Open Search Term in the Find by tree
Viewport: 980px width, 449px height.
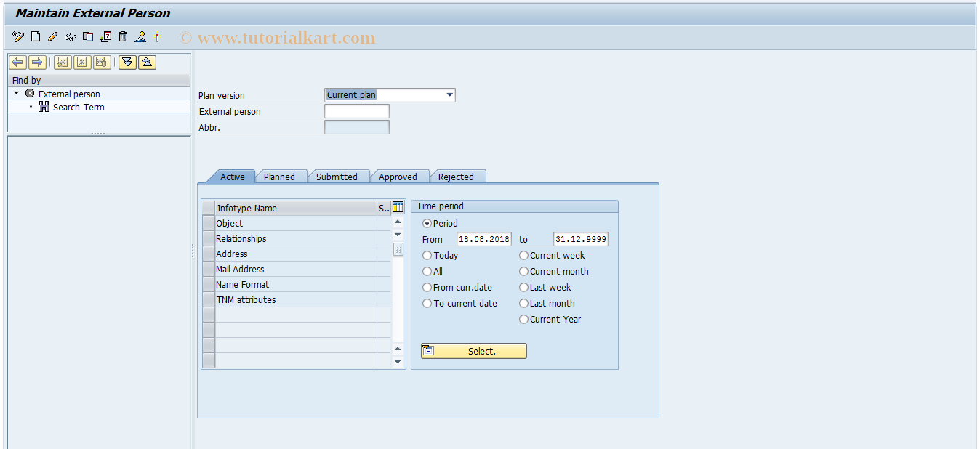79,107
